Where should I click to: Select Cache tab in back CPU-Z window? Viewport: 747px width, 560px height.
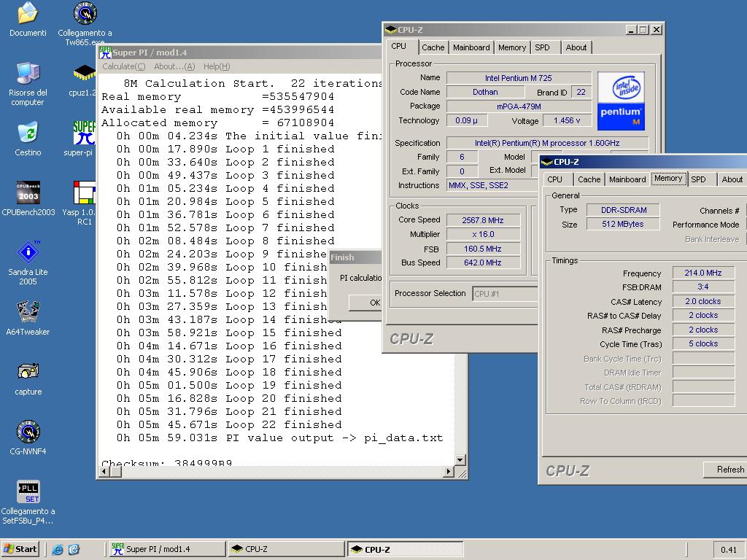433,47
